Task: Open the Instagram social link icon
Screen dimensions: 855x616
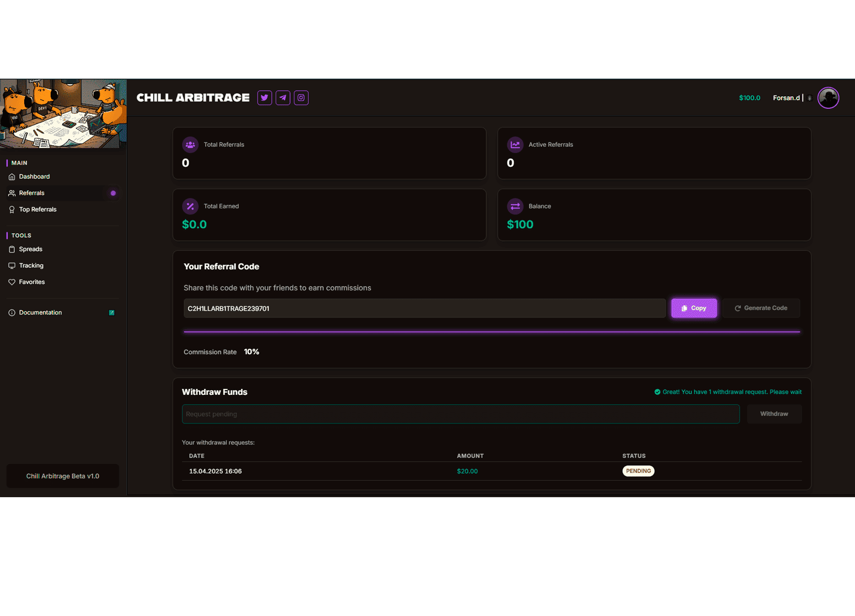Action: 301,98
